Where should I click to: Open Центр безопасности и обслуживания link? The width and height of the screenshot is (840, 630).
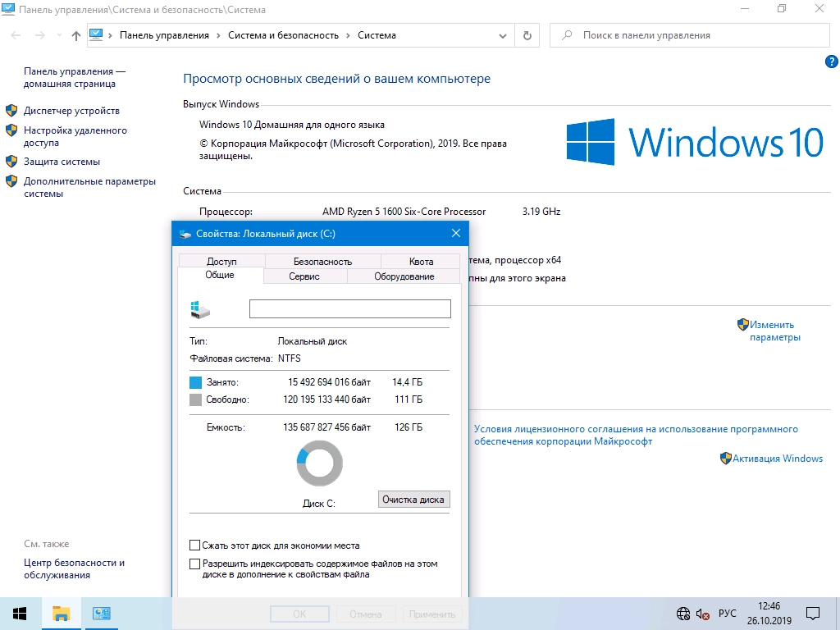pos(74,569)
